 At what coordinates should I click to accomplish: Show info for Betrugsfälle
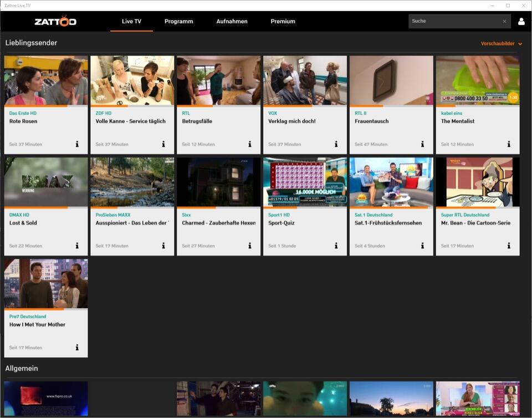tap(250, 144)
